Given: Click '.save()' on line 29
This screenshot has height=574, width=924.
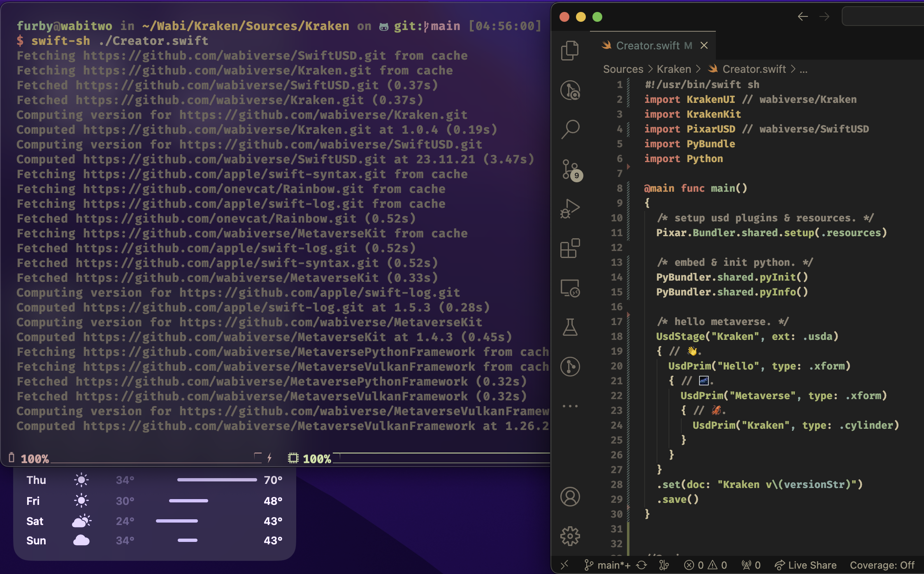Looking at the screenshot, I should pos(678,499).
